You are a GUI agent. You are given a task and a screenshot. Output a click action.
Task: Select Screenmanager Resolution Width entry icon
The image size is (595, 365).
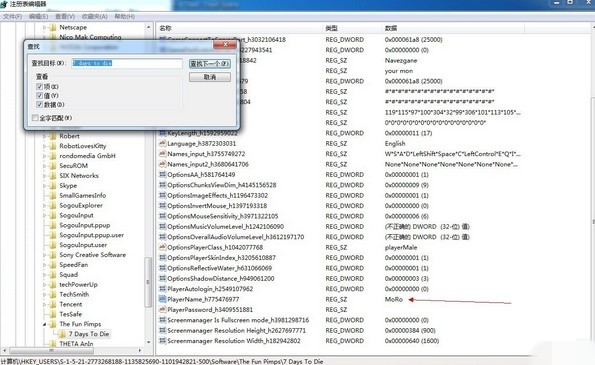tap(162, 341)
